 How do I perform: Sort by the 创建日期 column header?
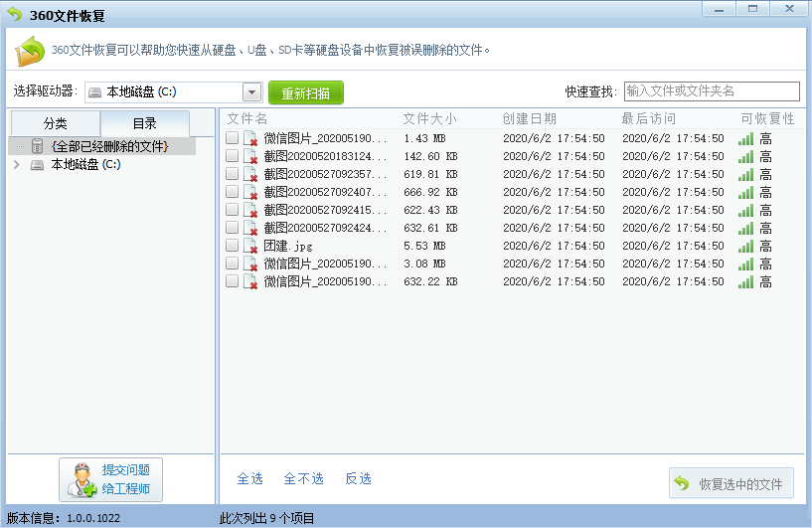[530, 118]
